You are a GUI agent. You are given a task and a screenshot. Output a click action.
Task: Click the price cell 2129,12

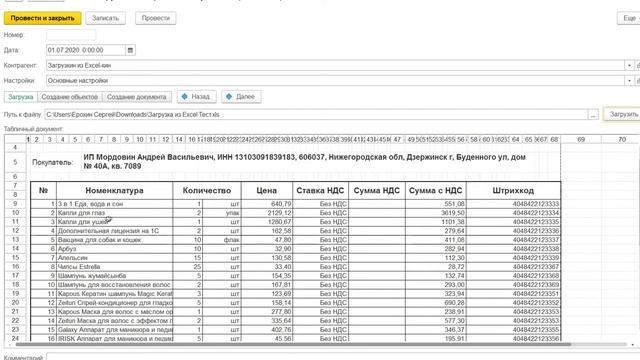point(267,213)
